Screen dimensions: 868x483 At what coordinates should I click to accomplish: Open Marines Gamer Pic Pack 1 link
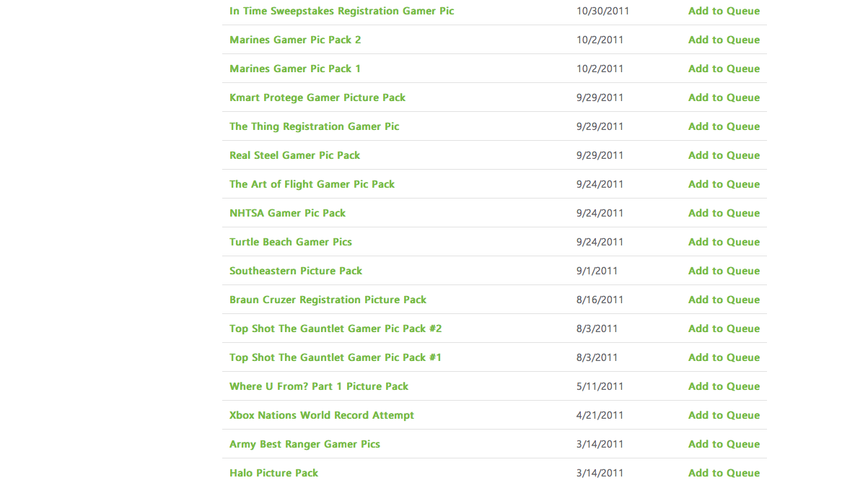click(295, 69)
